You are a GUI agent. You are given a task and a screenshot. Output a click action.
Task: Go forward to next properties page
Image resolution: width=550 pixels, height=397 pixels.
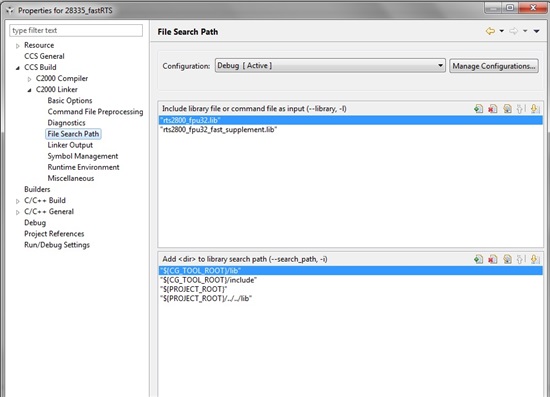514,31
